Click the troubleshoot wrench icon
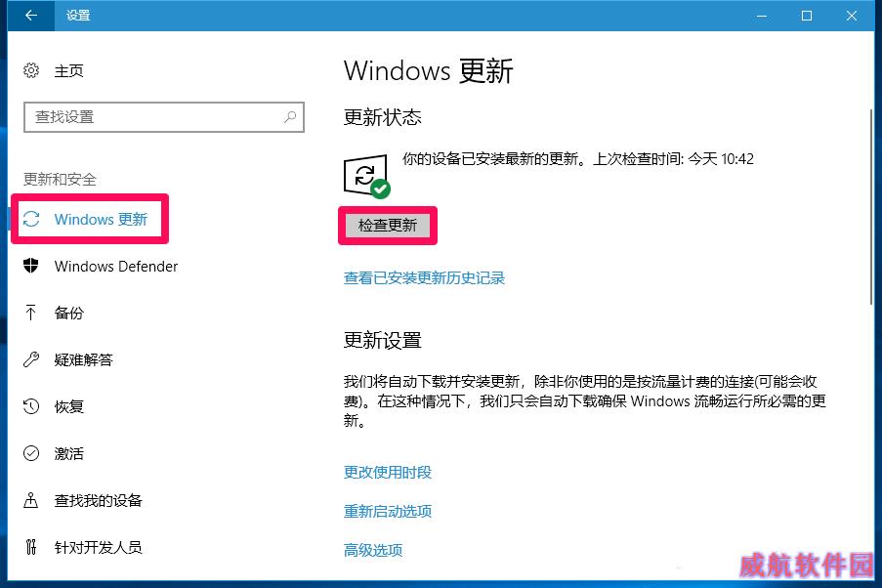This screenshot has height=588, width=882. pos(31,359)
